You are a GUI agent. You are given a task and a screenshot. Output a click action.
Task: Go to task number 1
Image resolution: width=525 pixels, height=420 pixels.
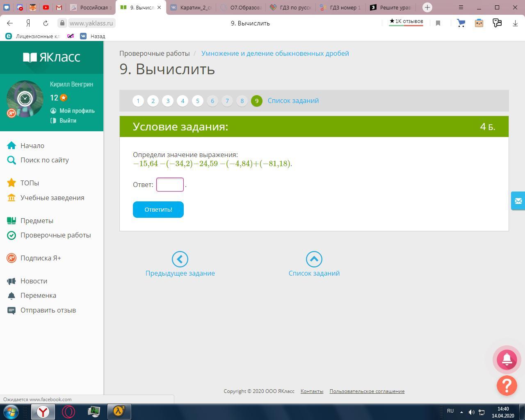pyautogui.click(x=138, y=101)
